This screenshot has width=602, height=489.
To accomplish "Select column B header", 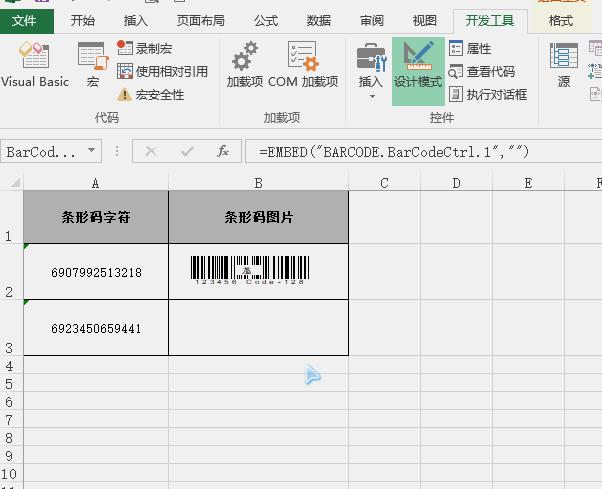I will point(258,183).
